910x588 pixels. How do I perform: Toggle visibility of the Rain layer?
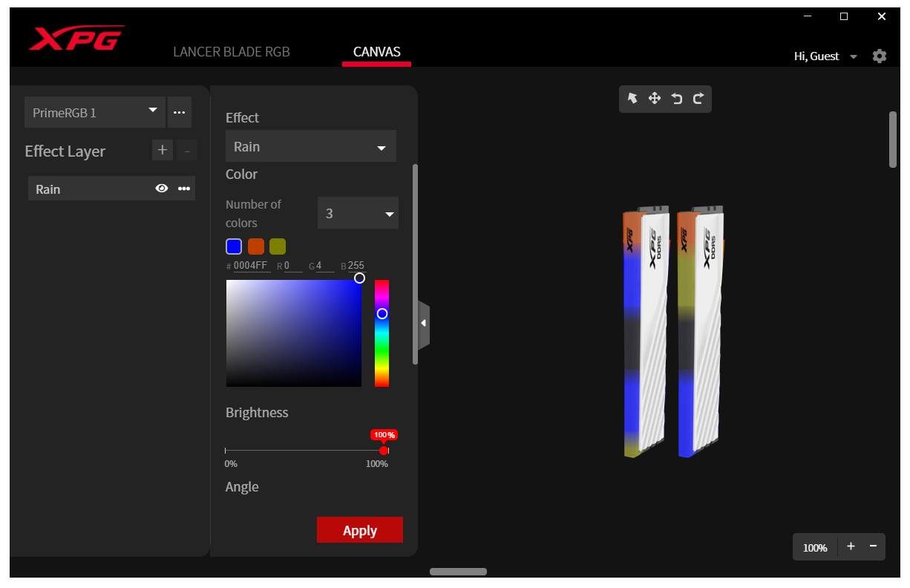(x=161, y=189)
